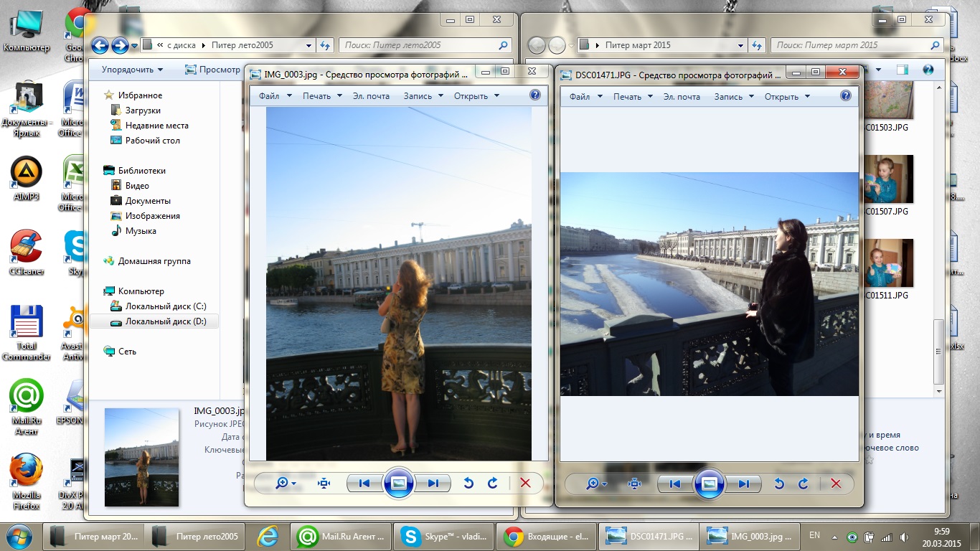Image resolution: width=980 pixels, height=551 pixels.
Task: Select Локальный диск (C:)
Action: click(159, 306)
